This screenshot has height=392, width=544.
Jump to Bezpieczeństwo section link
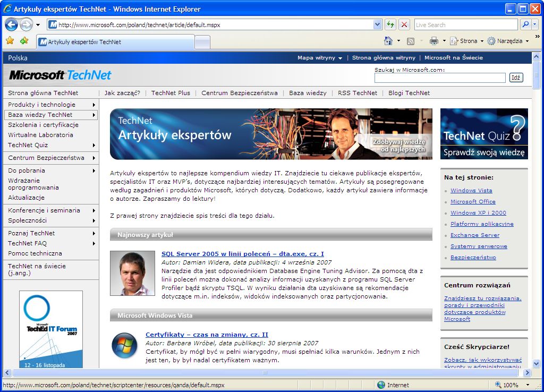point(473,258)
